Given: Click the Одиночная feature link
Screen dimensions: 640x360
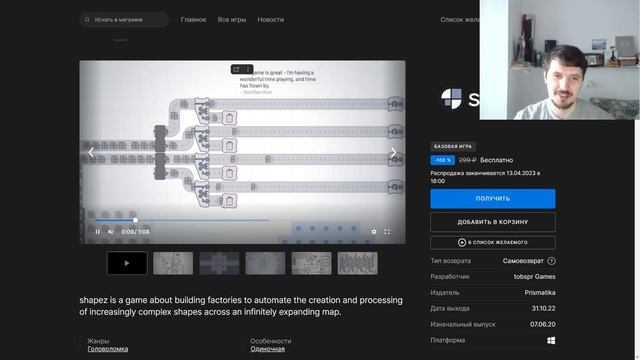Looking at the screenshot, I should pyautogui.click(x=268, y=349).
